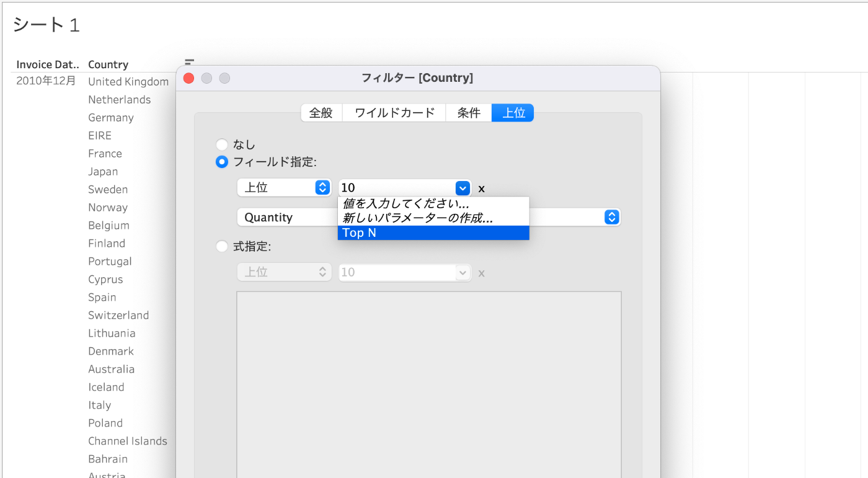Switch to the 条件 tab
The width and height of the screenshot is (868, 478).
coord(469,113)
